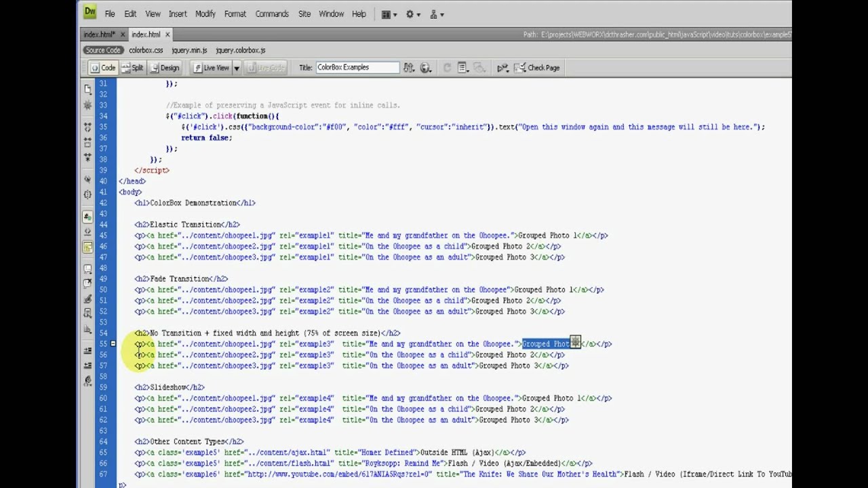Click line number 44 in gutter

103,224
